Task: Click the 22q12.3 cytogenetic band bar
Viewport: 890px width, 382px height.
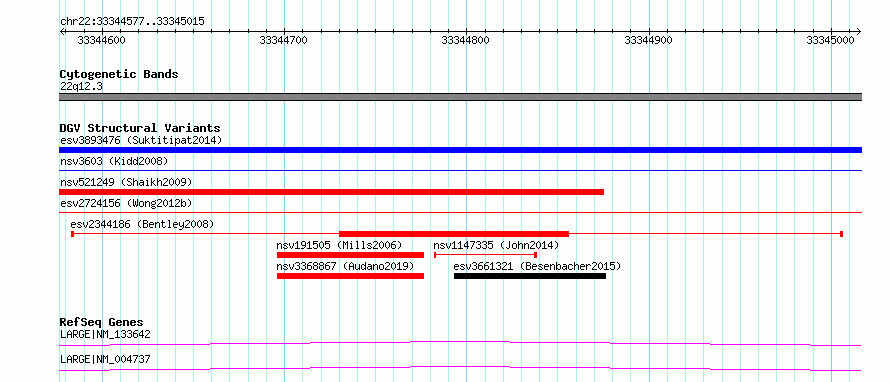Action: 460,97
